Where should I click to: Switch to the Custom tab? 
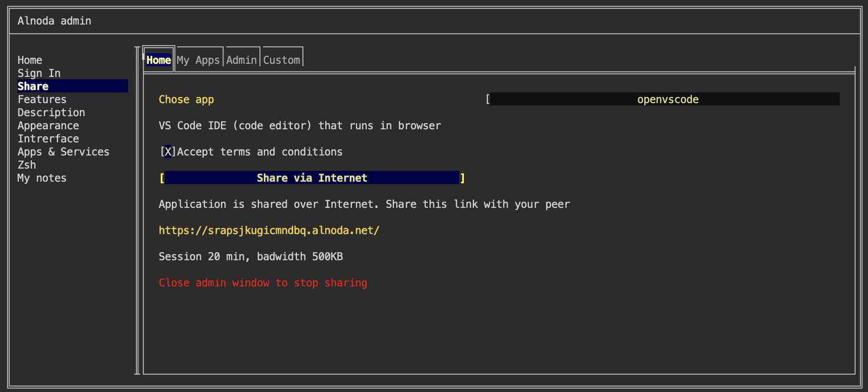pyautogui.click(x=281, y=60)
